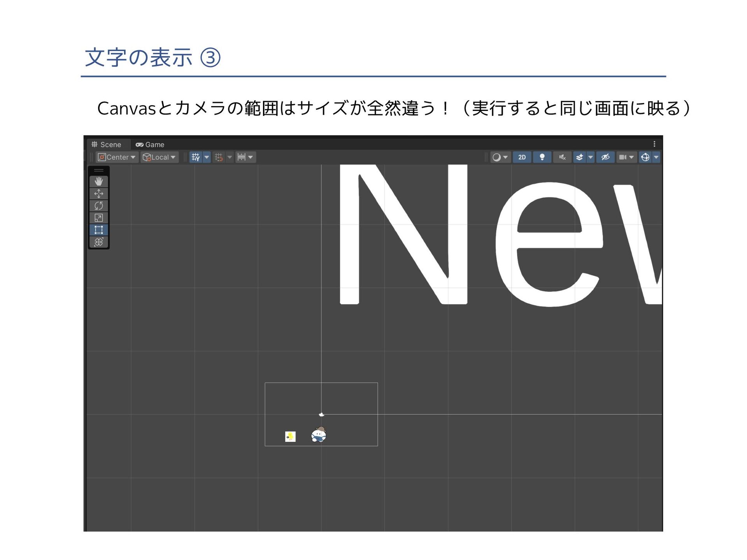Select the Transform tool
This screenshot has height=560, width=747.
pos(98,242)
